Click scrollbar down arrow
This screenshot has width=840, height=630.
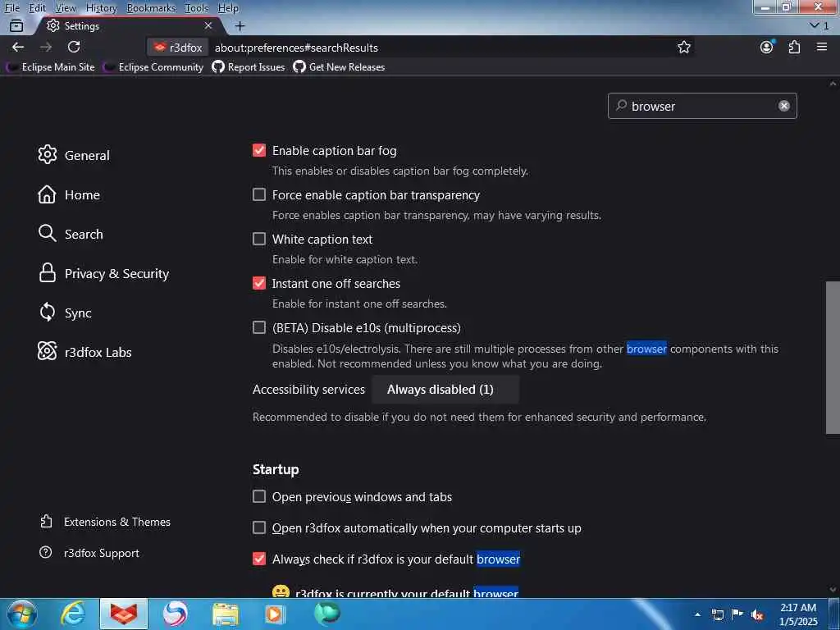(833, 590)
